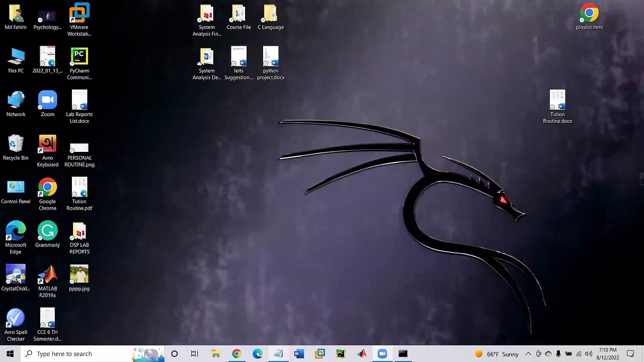Image resolution: width=644 pixels, height=362 pixels.
Task: Open Wi-Fi network settings flyout
Action: (x=579, y=354)
